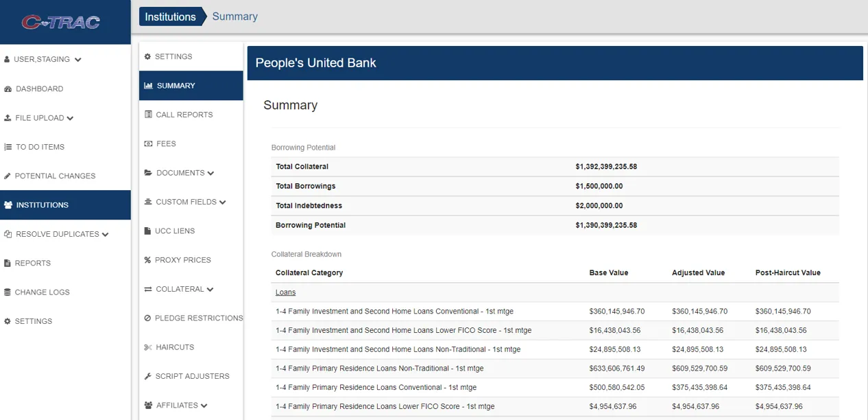Expand the Affiliates submenu chevron
The height and width of the screenshot is (420, 868).
click(x=204, y=406)
